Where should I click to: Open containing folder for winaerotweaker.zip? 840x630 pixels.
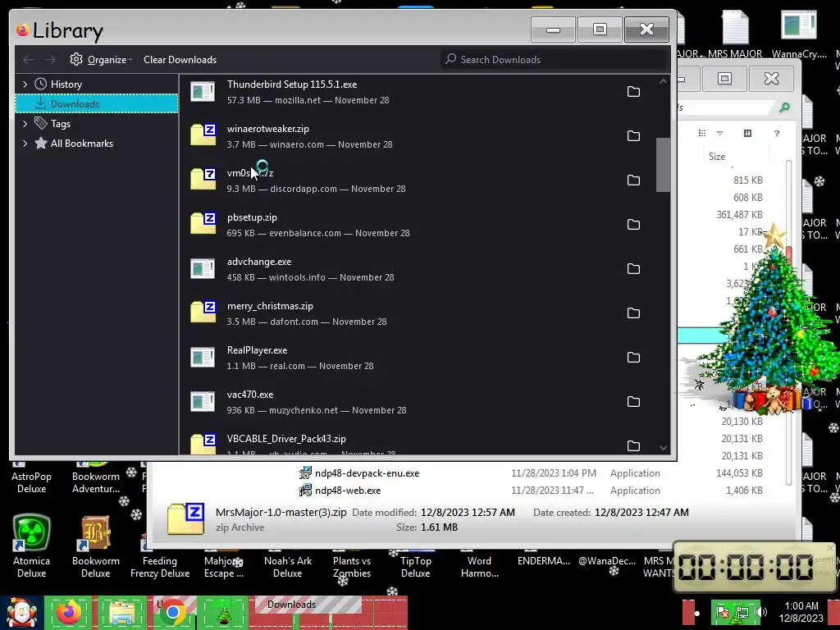tap(633, 136)
